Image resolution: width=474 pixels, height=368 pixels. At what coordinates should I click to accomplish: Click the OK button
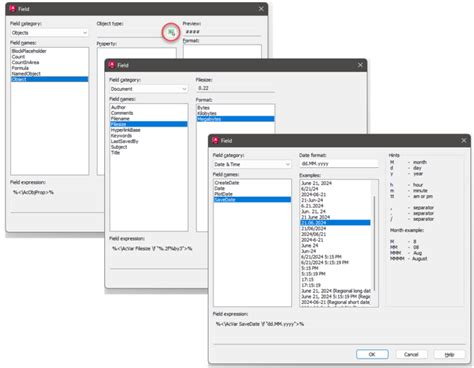click(x=372, y=354)
